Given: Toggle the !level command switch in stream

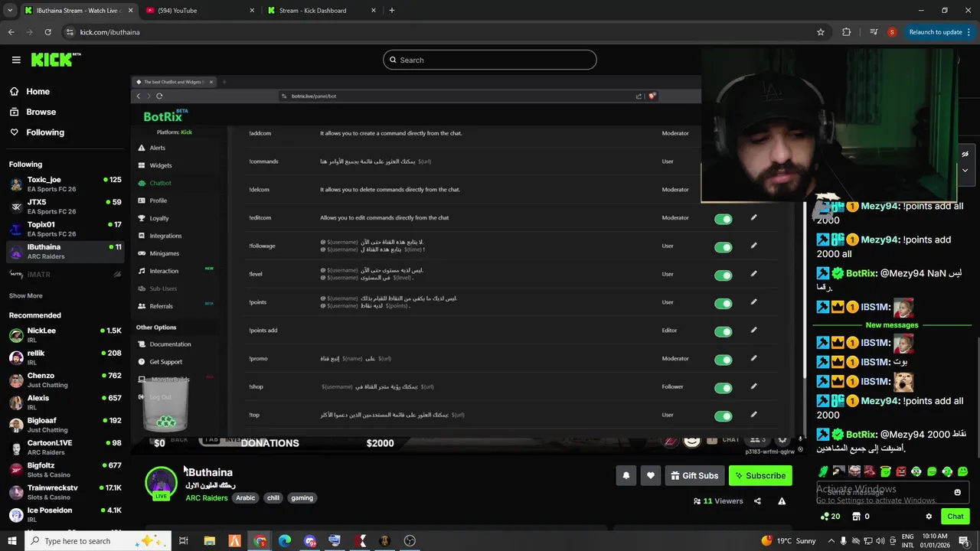Looking at the screenshot, I should pyautogui.click(x=723, y=275).
